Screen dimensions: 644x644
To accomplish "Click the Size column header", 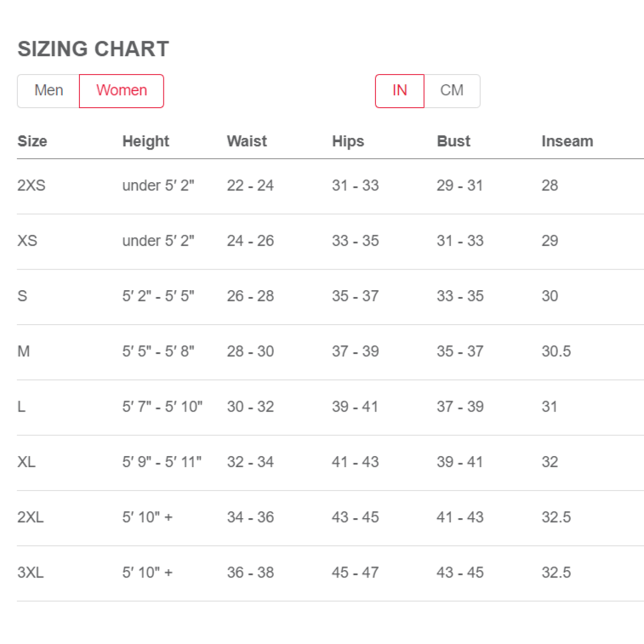I will click(32, 141).
